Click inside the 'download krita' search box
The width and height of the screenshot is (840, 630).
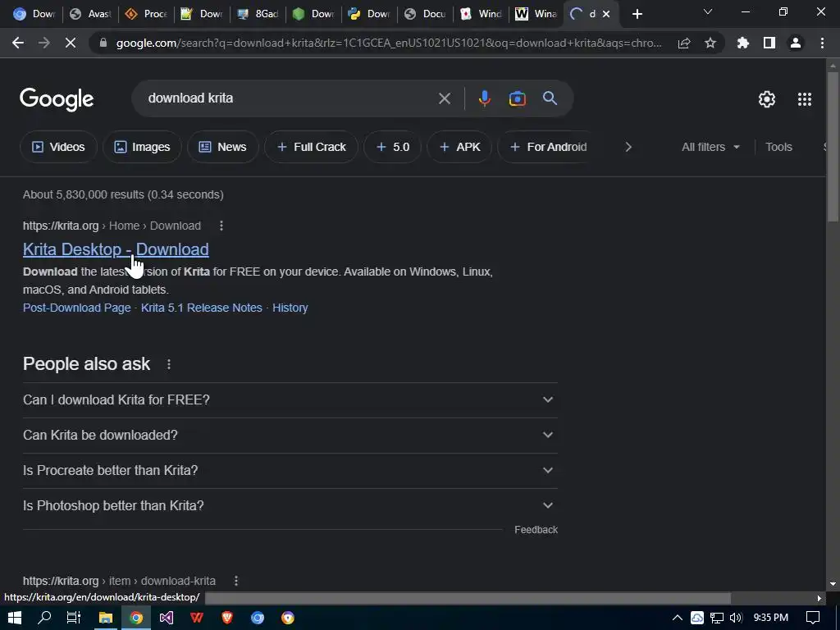(x=290, y=98)
